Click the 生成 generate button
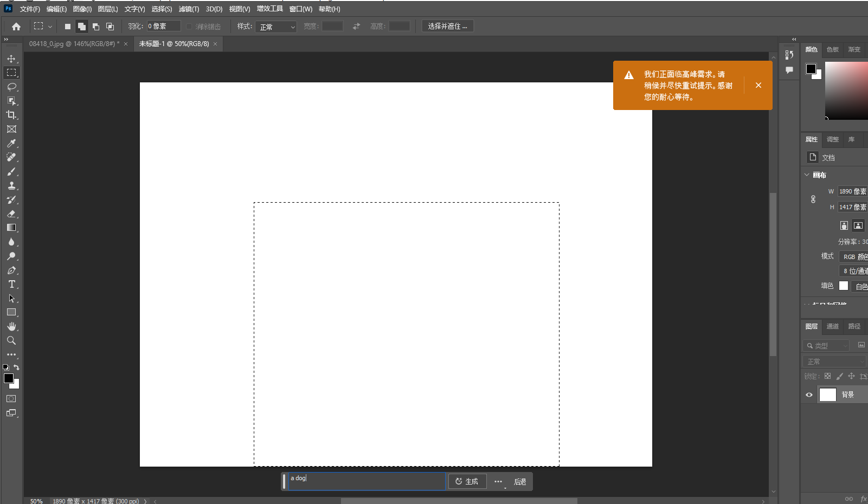 pyautogui.click(x=467, y=481)
